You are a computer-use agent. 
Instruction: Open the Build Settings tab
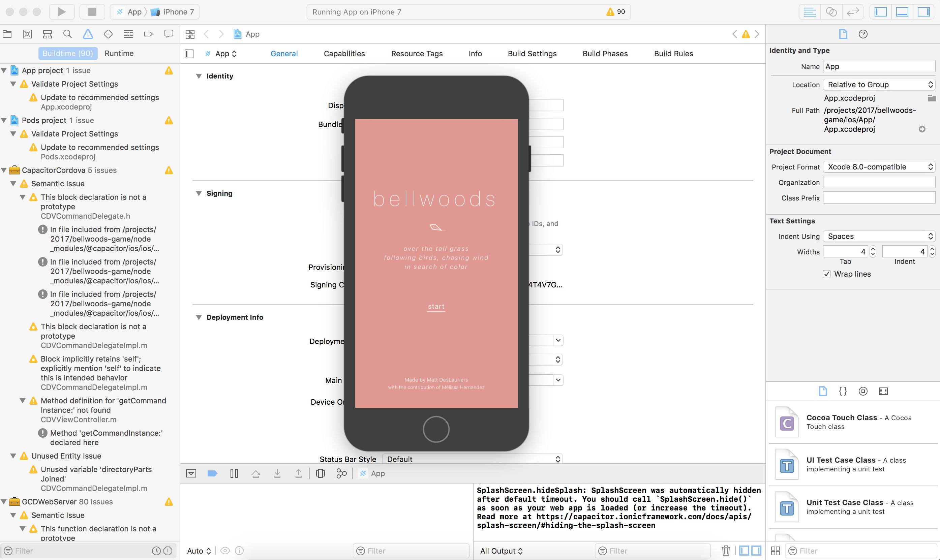coord(532,54)
